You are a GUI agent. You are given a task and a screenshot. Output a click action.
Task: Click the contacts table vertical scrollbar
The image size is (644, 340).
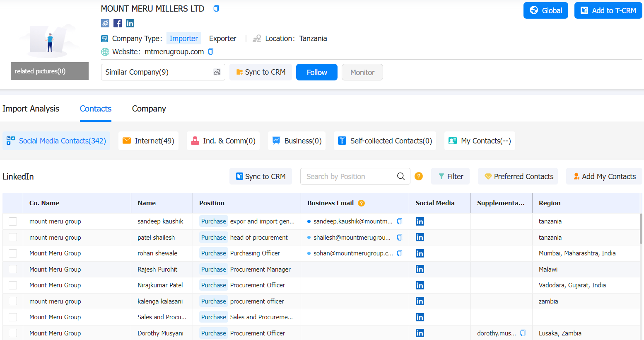642,229
